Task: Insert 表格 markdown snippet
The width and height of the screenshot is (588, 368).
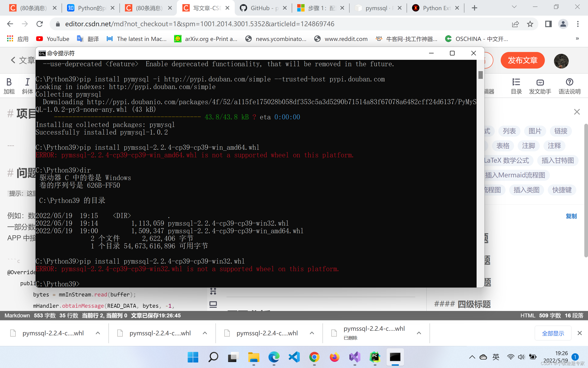Action: [503, 146]
